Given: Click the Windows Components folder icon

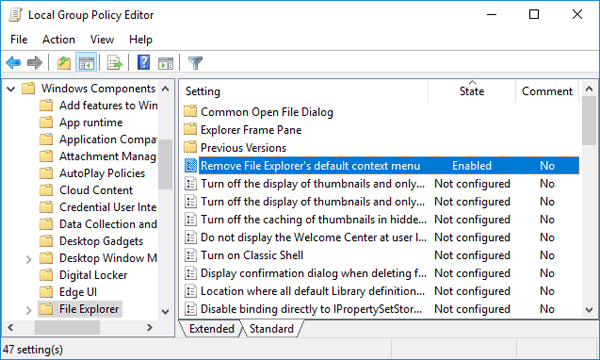Looking at the screenshot, I should [28, 88].
